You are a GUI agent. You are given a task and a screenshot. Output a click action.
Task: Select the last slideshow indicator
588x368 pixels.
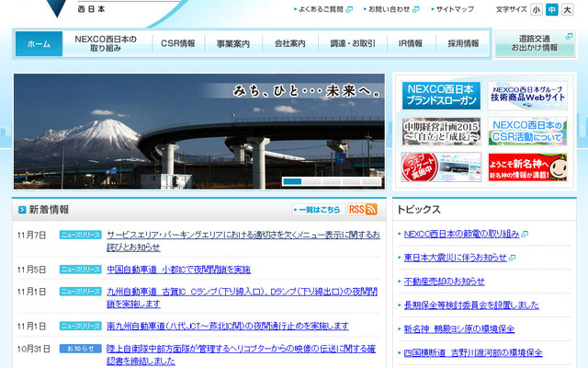(x=371, y=181)
